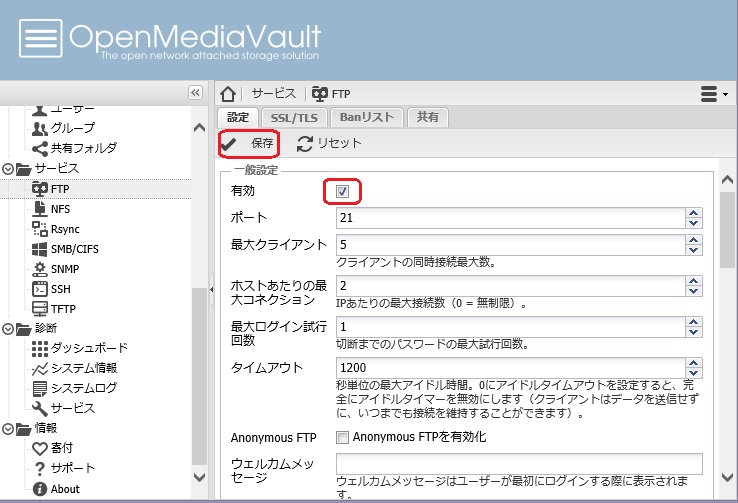Enable Anonymous FTP checkbox
Image resolution: width=738 pixels, height=503 pixels.
point(342,438)
